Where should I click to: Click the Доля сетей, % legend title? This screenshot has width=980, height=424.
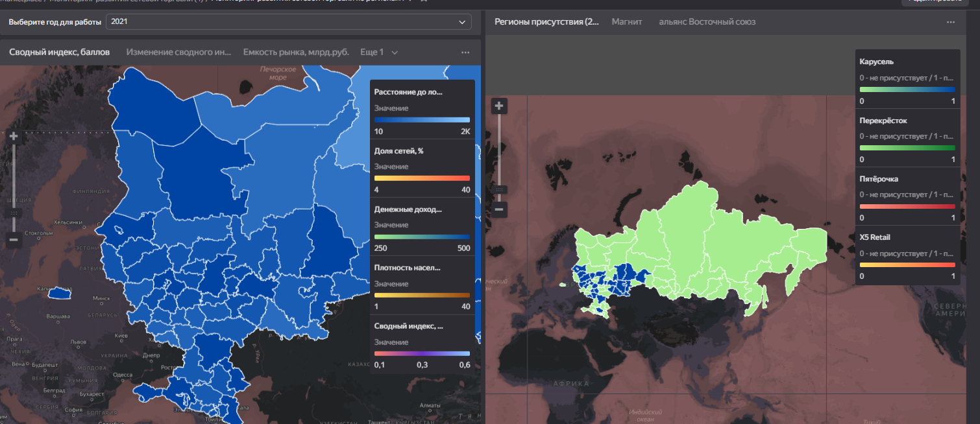point(399,150)
